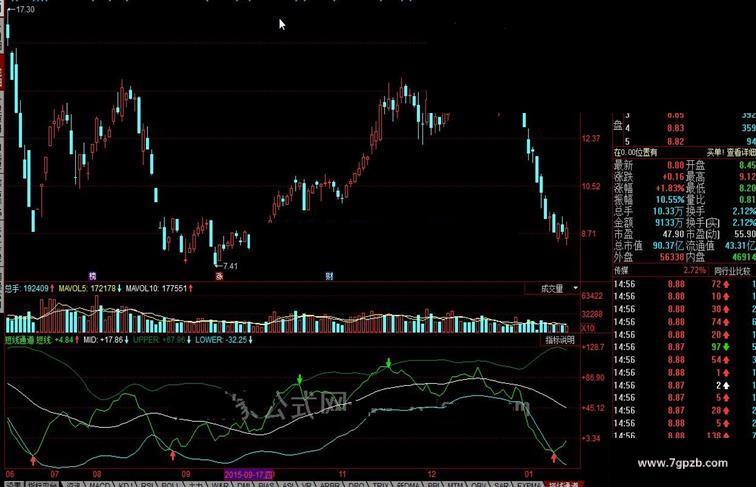Click the 总手 10.33万 value
756x487 pixels.
pos(668,211)
